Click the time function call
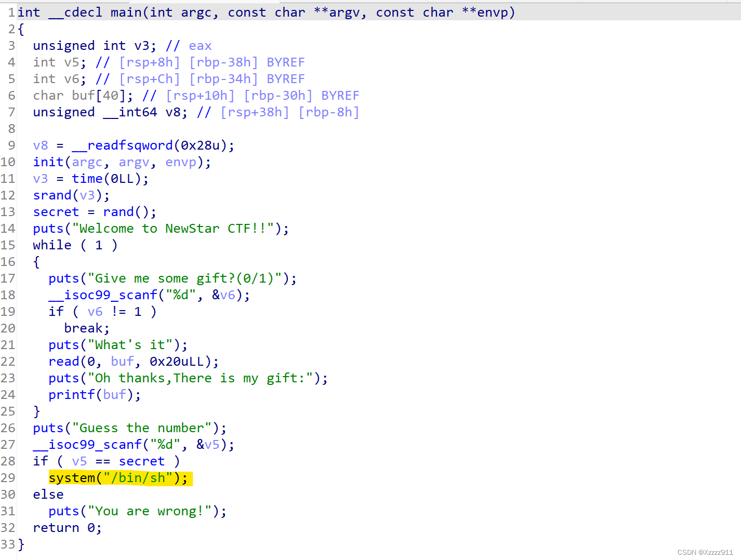741x560 pixels. (x=87, y=179)
